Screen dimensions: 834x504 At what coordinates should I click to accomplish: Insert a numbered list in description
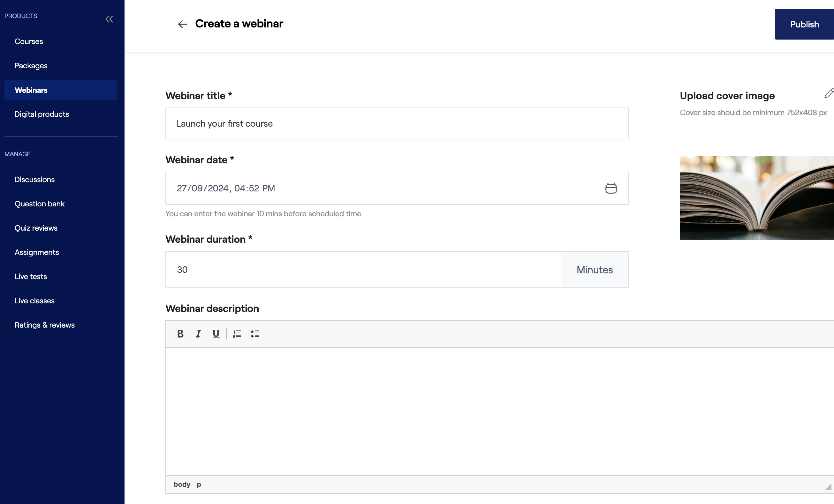tap(237, 334)
